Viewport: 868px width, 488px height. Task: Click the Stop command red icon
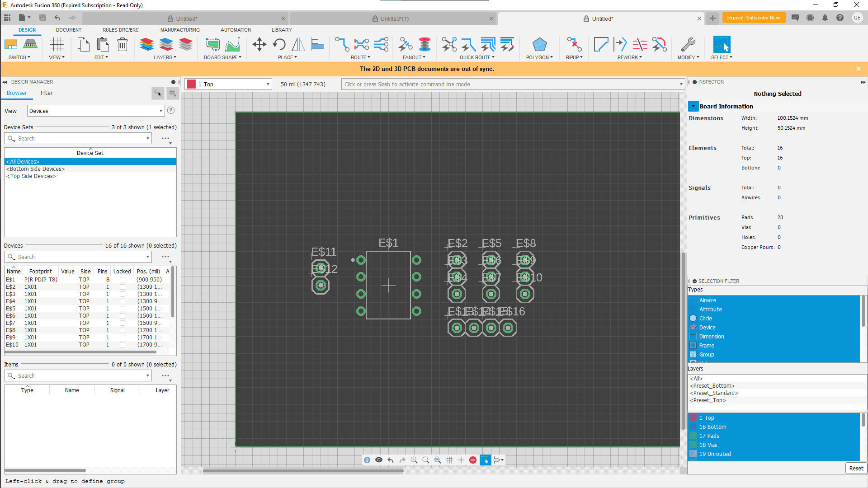click(473, 460)
